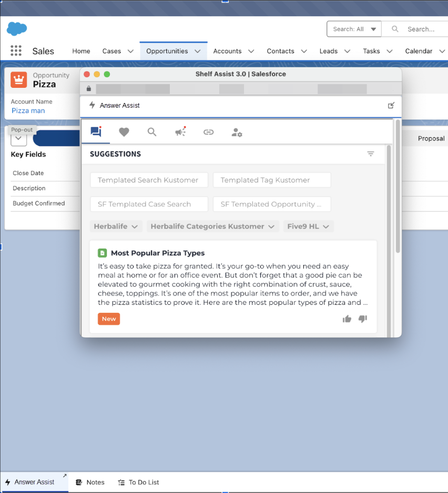448x493 pixels.
Task: Click the Suggestions panel inner scrollbar
Action: pos(389,241)
